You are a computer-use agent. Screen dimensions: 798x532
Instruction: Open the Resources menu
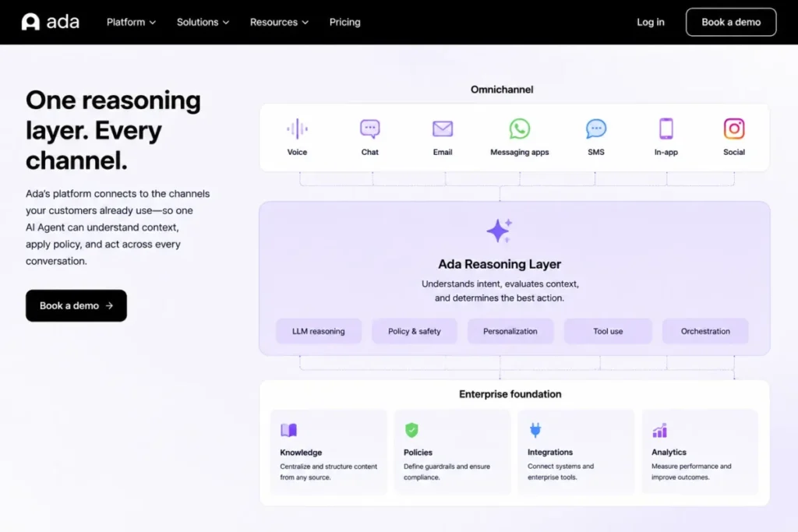(x=280, y=22)
